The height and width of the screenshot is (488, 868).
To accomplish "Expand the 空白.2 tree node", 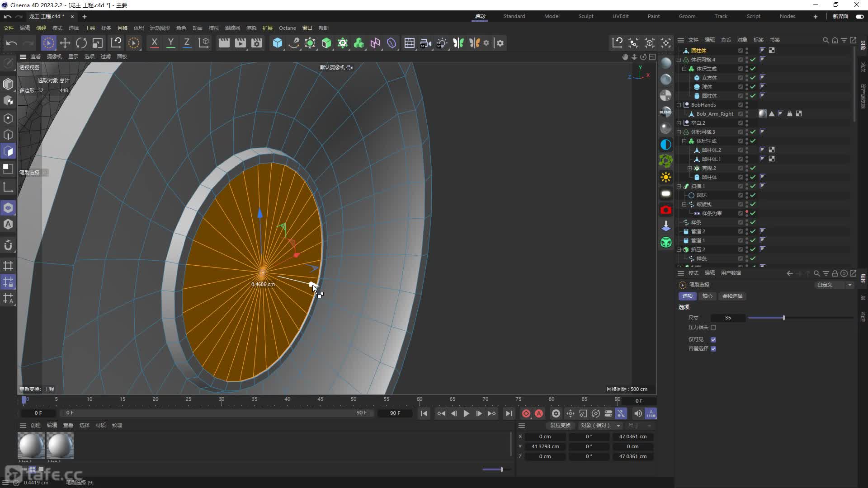I will click(x=679, y=123).
